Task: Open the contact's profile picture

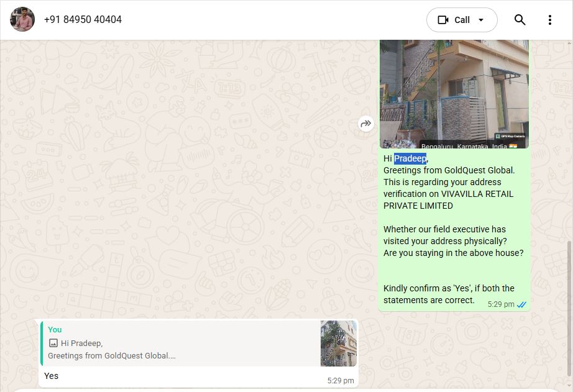Action: pyautogui.click(x=22, y=19)
